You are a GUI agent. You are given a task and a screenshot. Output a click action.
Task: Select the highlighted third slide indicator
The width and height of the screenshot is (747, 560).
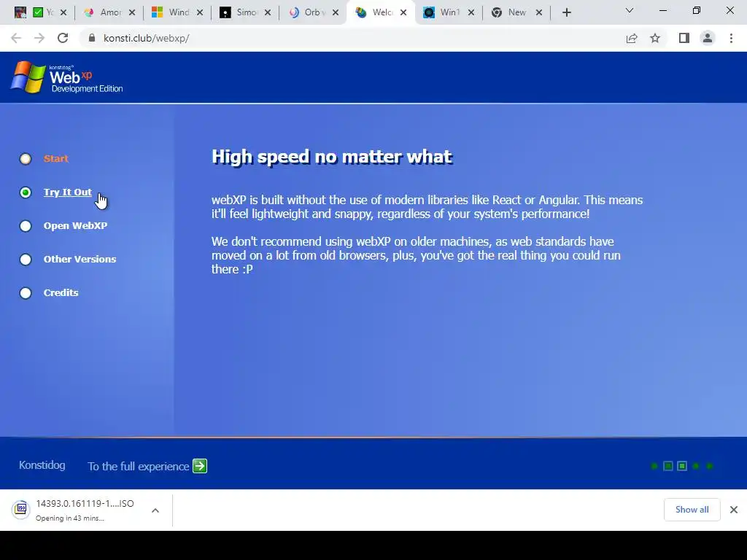pos(682,466)
